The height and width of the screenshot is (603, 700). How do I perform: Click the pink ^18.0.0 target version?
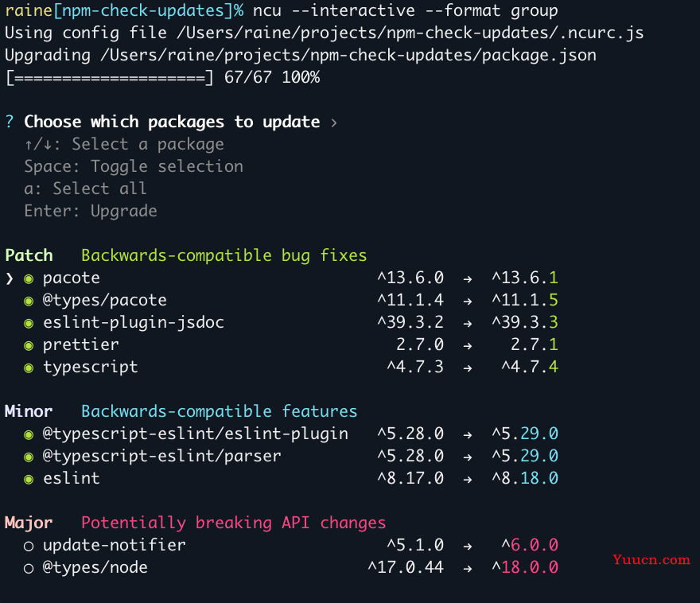(526, 568)
